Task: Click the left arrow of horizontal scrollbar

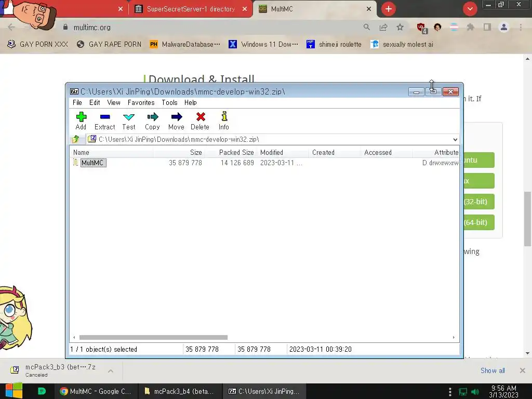Action: (74, 337)
